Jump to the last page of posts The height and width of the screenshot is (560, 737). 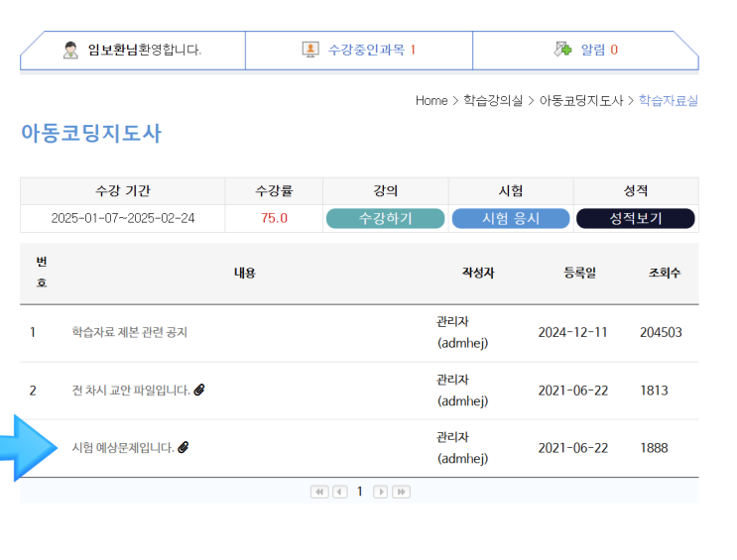(402, 492)
